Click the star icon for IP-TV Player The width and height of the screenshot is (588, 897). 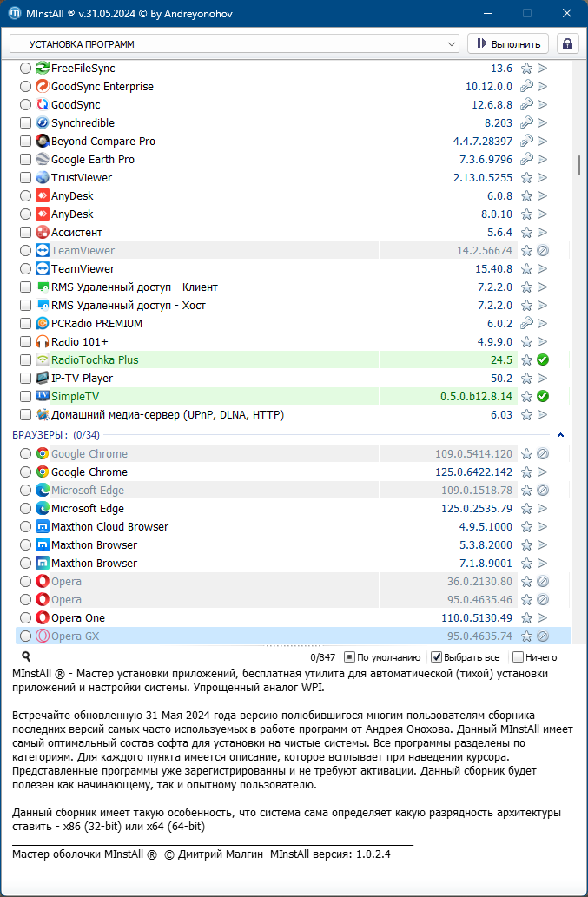point(527,379)
